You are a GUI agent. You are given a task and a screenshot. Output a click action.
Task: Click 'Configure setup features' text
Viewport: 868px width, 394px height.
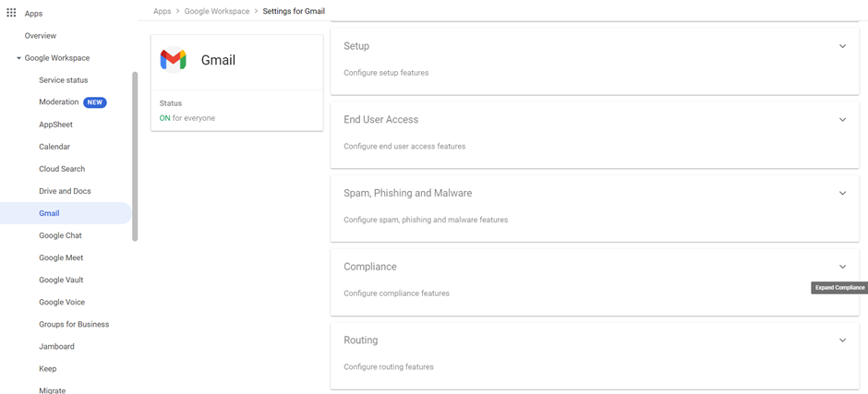(386, 73)
